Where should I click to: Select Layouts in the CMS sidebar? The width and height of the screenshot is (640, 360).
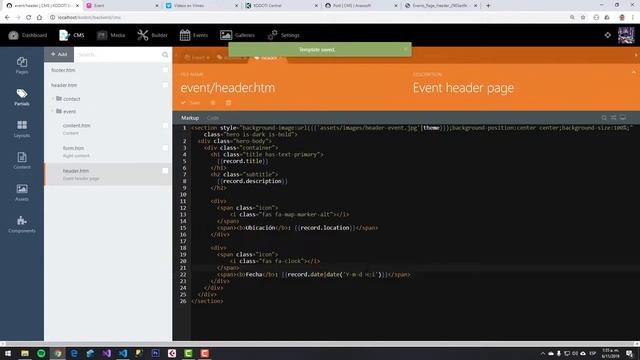[22, 129]
